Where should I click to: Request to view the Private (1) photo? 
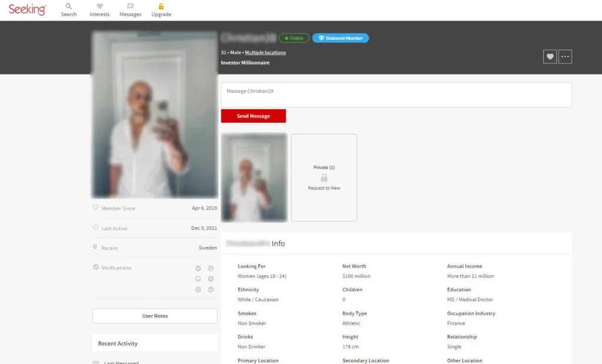(x=324, y=188)
